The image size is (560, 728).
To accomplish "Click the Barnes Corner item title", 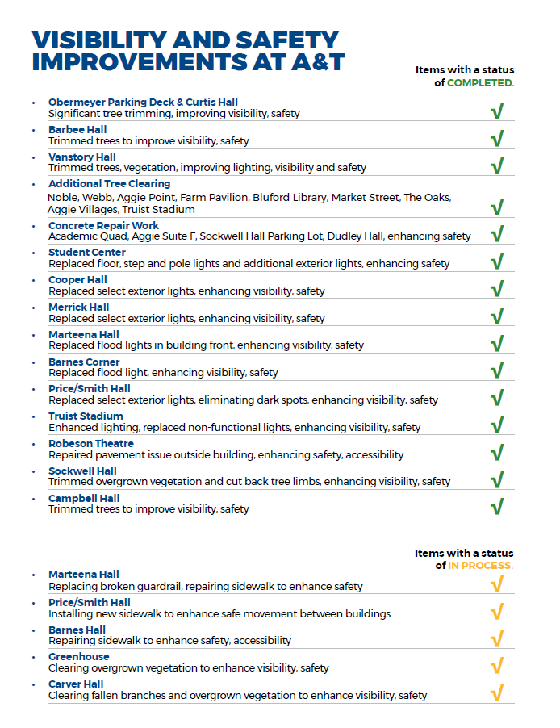I will click(x=86, y=362).
